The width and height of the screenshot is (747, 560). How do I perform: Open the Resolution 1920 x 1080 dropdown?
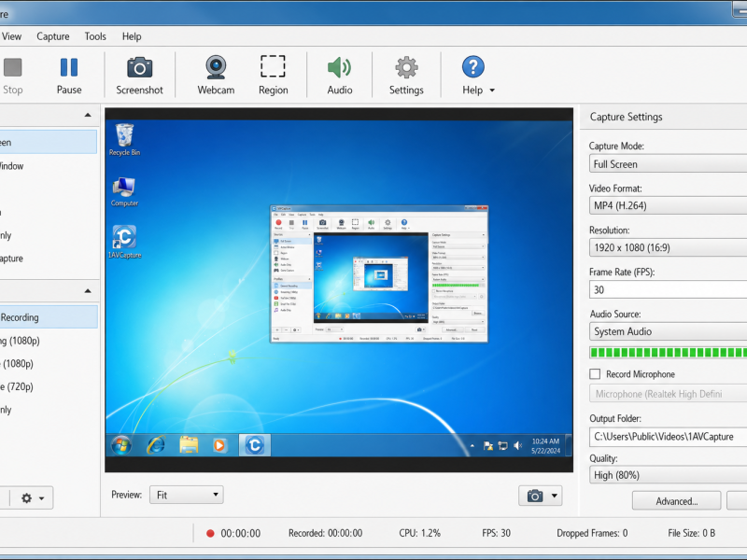668,247
